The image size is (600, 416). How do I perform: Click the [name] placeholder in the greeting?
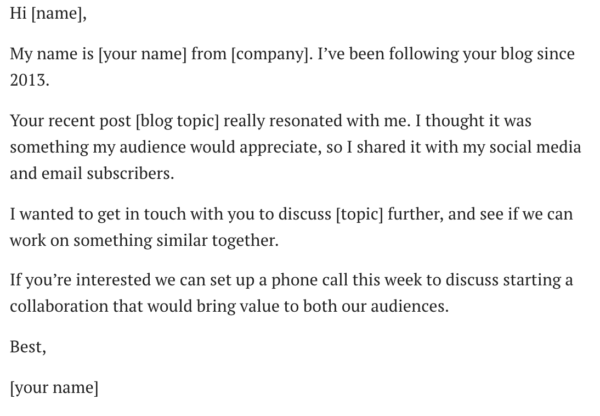(x=58, y=14)
